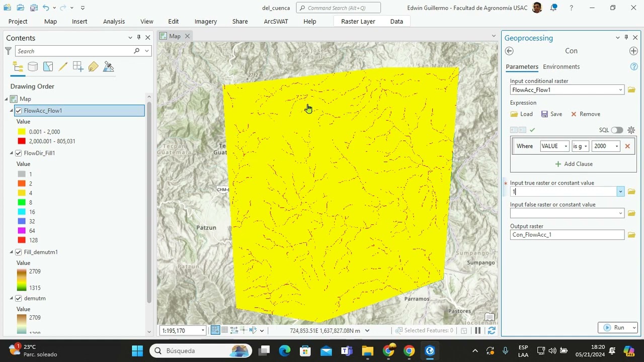This screenshot has height=362, width=644.
Task: Browse folder for Input false raster
Action: pos(631,213)
